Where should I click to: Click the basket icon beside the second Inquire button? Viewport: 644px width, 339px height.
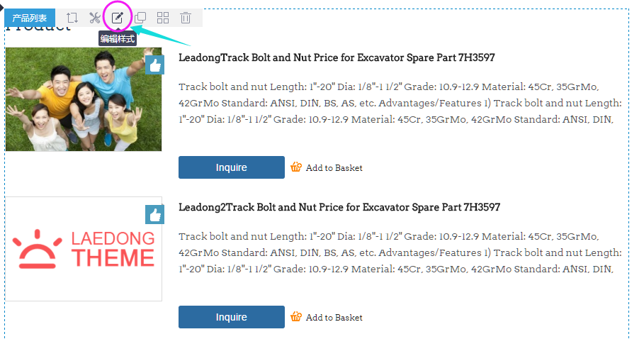tap(296, 317)
